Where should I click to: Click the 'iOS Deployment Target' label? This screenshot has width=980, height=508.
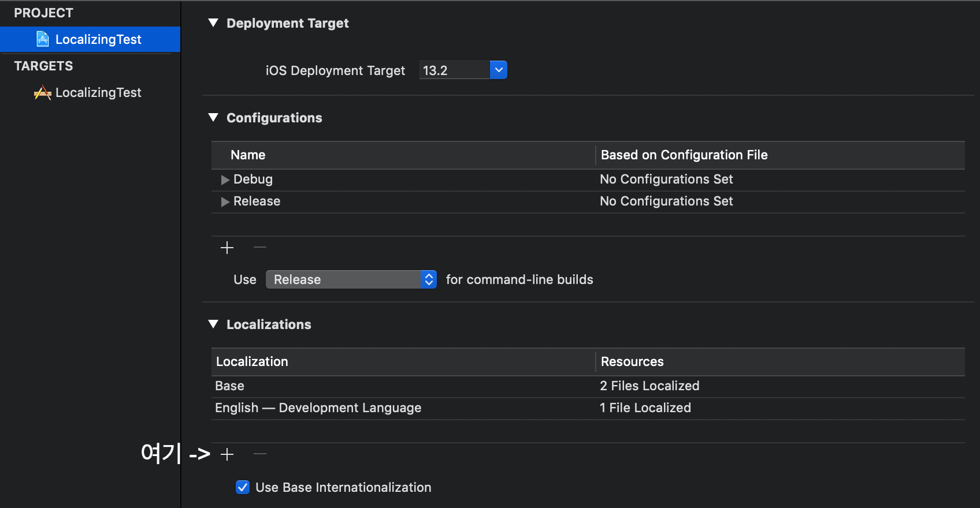pyautogui.click(x=335, y=70)
